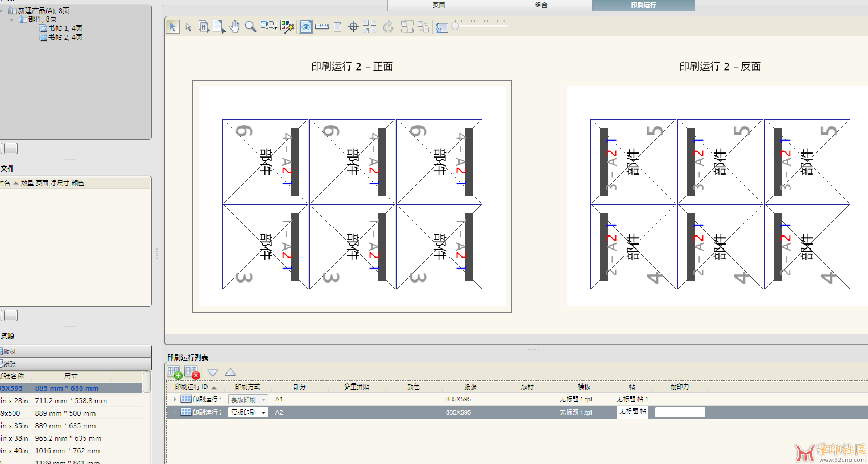Sort file list by 数量 column

[27, 183]
